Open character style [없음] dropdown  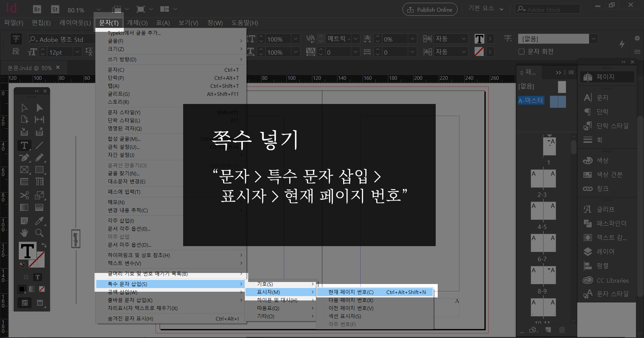tap(594, 39)
